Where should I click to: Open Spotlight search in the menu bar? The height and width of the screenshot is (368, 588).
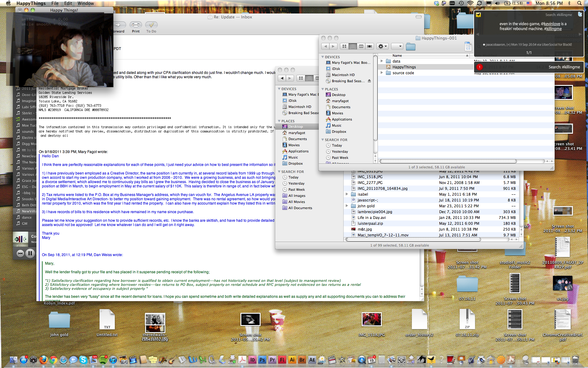click(x=579, y=3)
